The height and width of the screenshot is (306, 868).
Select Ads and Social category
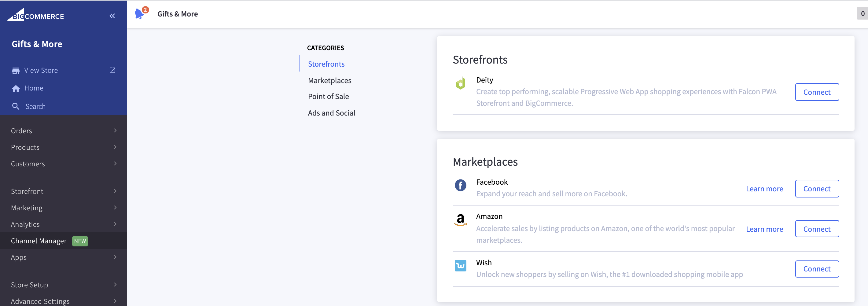[332, 113]
